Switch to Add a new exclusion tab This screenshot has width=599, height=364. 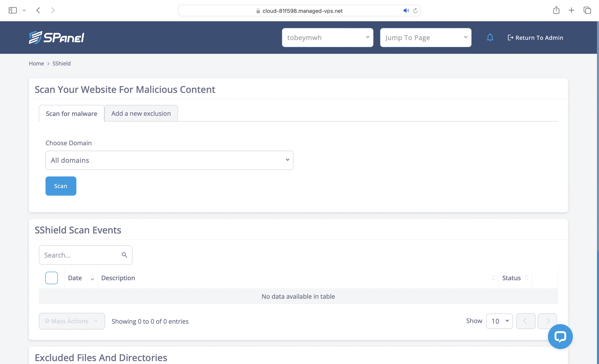(141, 114)
